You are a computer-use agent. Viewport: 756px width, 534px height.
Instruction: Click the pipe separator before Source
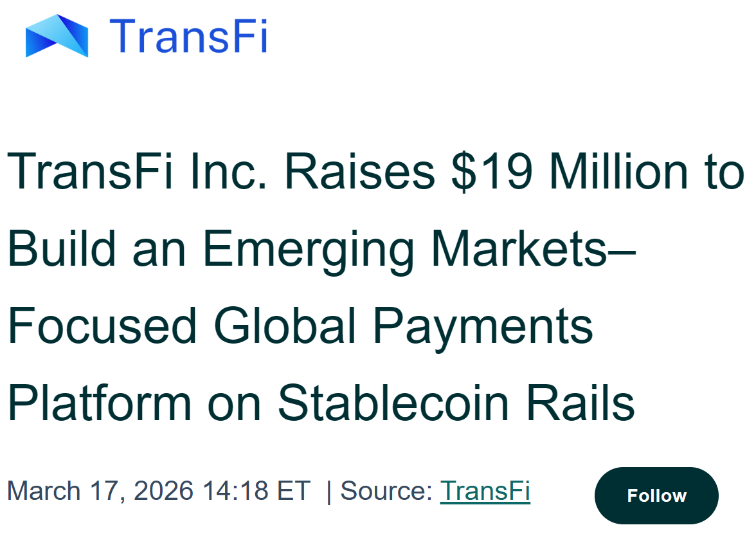329,492
